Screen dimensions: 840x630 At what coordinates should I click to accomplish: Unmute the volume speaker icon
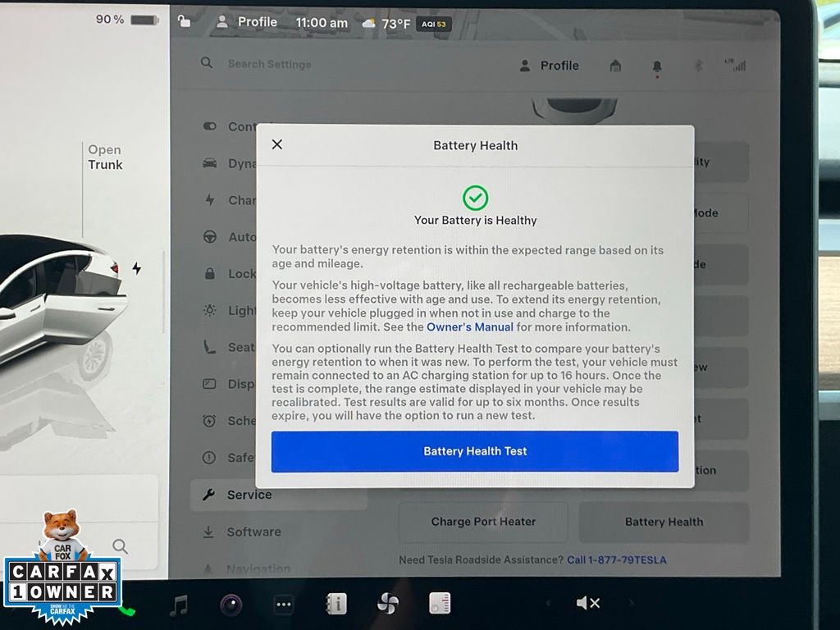(x=587, y=604)
